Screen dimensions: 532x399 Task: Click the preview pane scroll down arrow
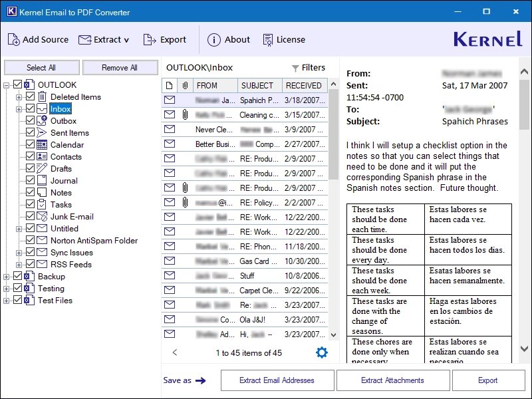pyautogui.click(x=524, y=348)
